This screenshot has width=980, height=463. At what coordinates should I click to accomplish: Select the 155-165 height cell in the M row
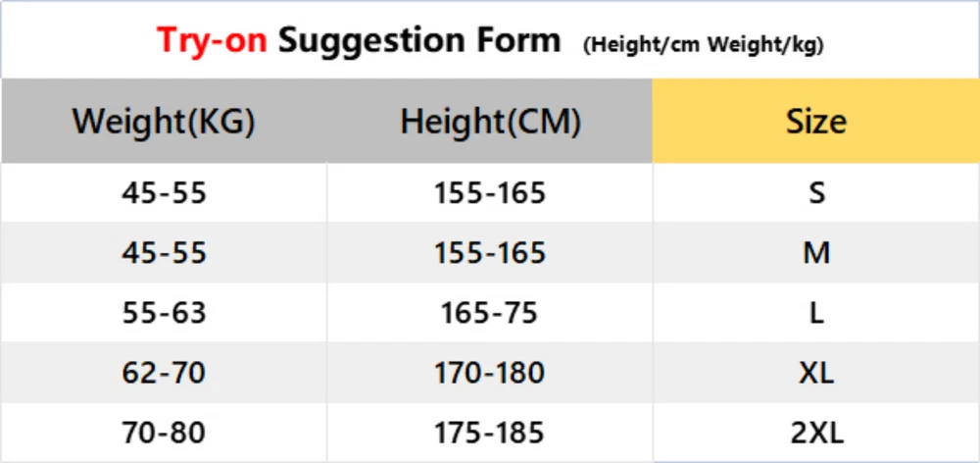point(489,253)
